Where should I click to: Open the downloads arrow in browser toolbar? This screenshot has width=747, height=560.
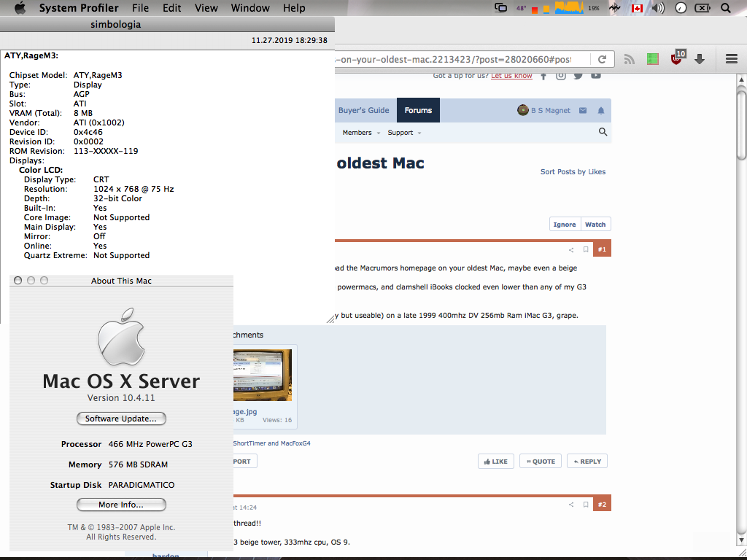click(x=700, y=59)
